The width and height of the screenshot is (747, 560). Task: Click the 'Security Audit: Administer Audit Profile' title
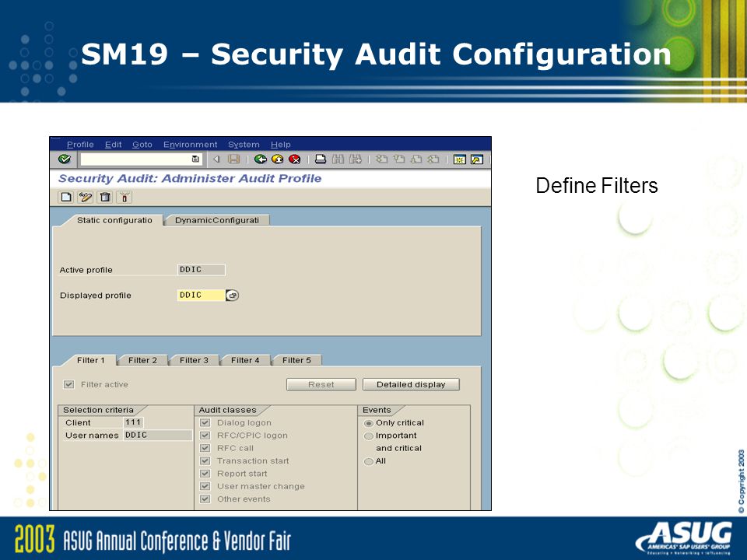pos(190,179)
